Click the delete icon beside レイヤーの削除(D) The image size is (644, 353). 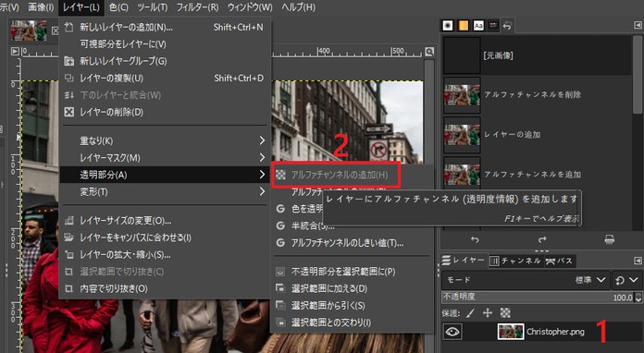click(x=69, y=112)
